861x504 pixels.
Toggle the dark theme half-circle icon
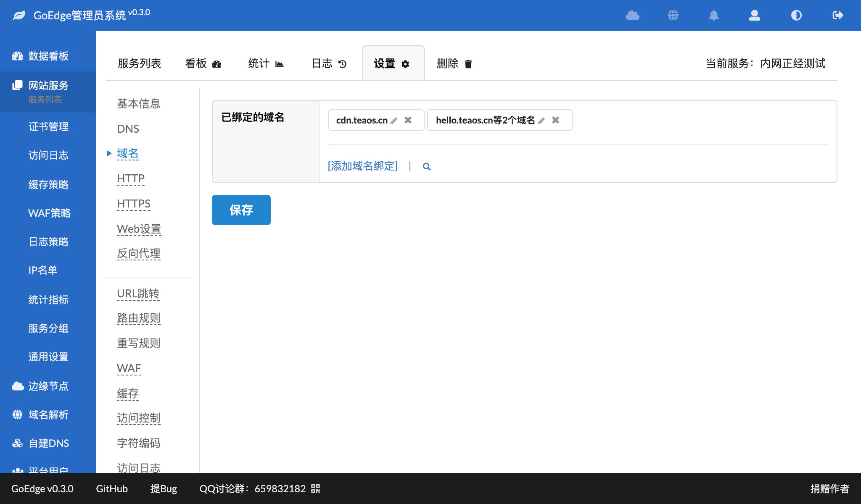coord(796,16)
